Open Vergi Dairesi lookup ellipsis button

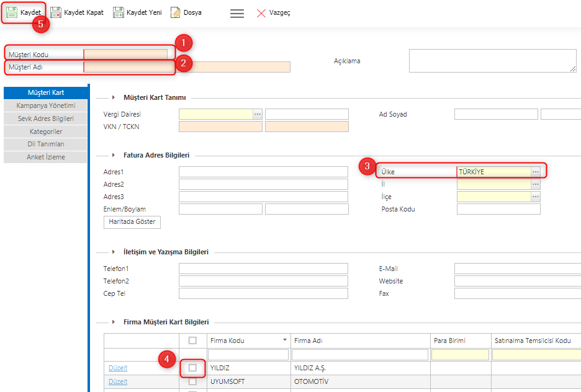(x=258, y=114)
